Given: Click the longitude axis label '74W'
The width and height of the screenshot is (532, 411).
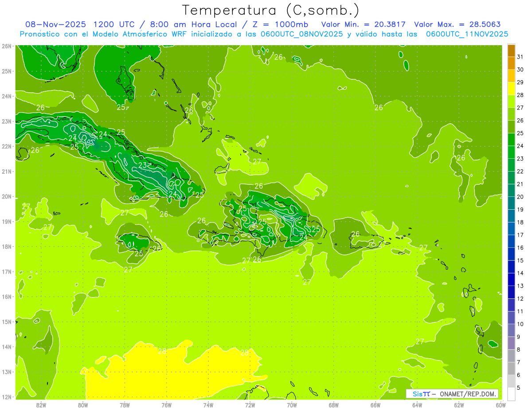Looking at the screenshot, I should (x=208, y=405).
